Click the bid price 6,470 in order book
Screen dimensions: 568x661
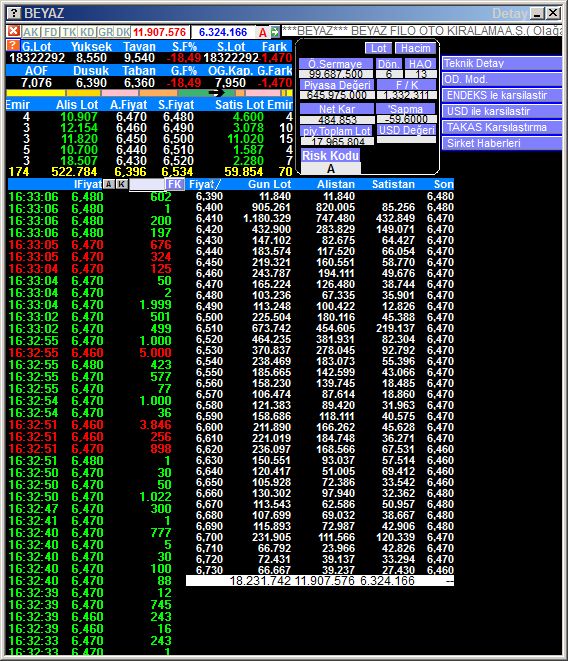132,117
